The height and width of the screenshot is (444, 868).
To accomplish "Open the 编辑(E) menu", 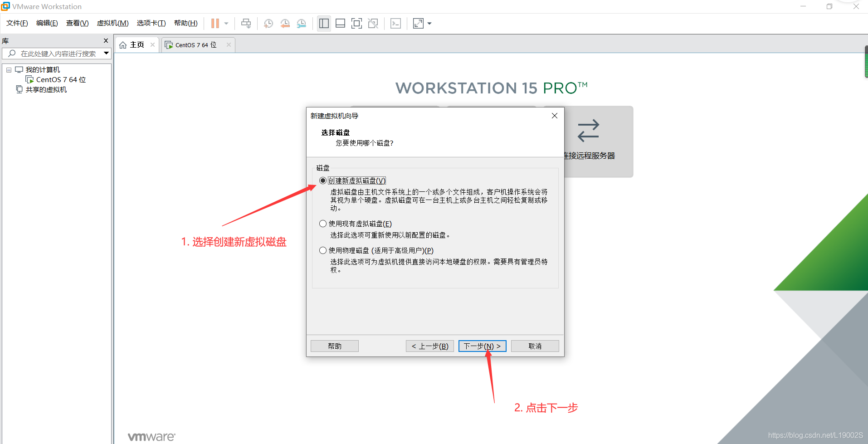I will [x=47, y=23].
